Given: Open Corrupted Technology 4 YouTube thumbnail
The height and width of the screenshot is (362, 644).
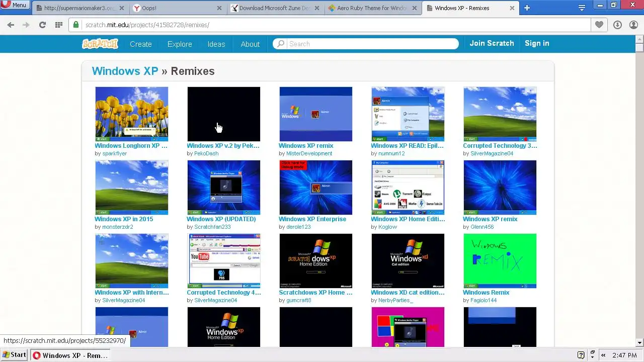Looking at the screenshot, I should (x=224, y=261).
